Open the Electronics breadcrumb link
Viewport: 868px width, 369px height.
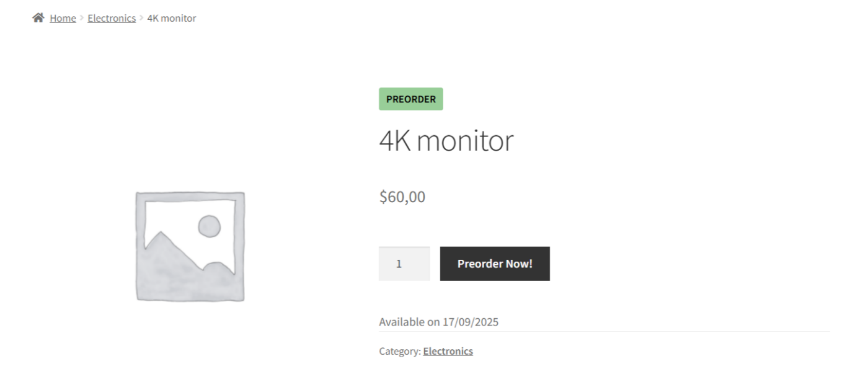coord(112,18)
